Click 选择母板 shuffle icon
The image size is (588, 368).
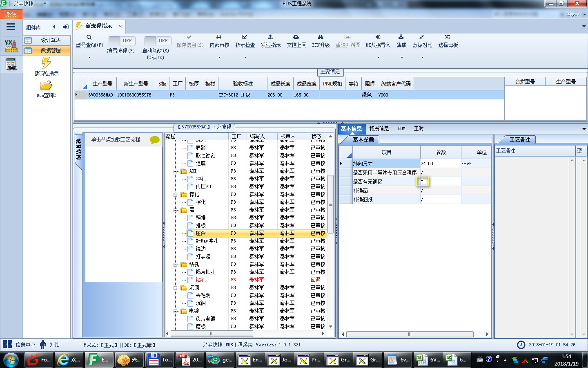448,37
